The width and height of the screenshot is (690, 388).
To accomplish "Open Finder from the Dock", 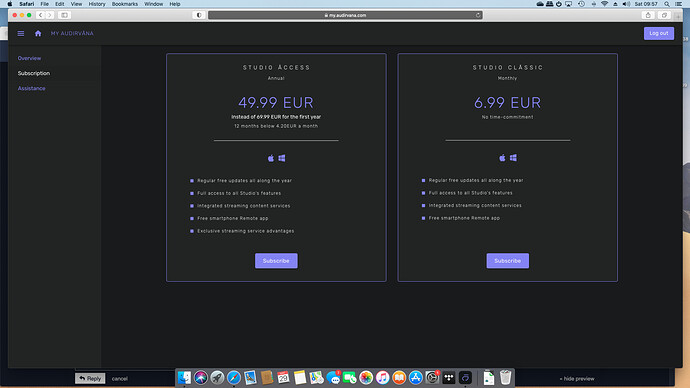I will click(x=184, y=377).
